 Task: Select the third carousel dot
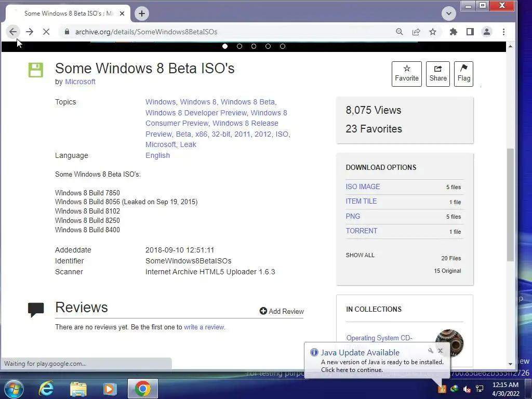(x=254, y=46)
